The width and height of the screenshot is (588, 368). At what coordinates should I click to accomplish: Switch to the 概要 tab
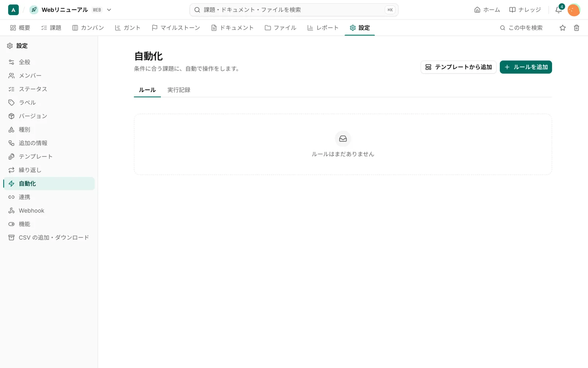pyautogui.click(x=20, y=28)
